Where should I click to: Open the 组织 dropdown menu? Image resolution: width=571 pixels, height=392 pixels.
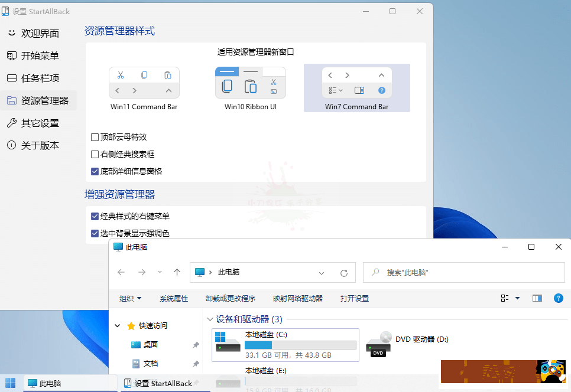tap(130, 299)
